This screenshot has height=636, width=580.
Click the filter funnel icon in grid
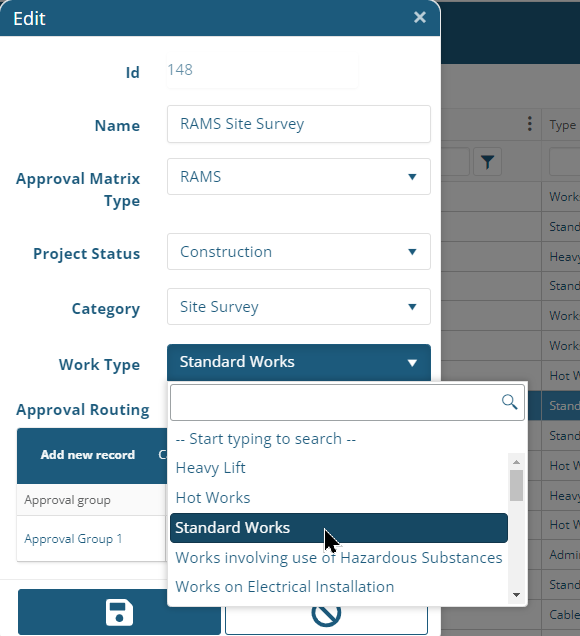(487, 162)
